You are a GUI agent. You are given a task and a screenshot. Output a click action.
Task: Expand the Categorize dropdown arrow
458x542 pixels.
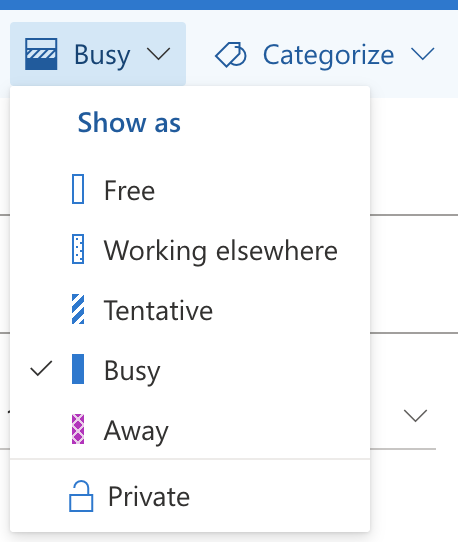point(423,54)
